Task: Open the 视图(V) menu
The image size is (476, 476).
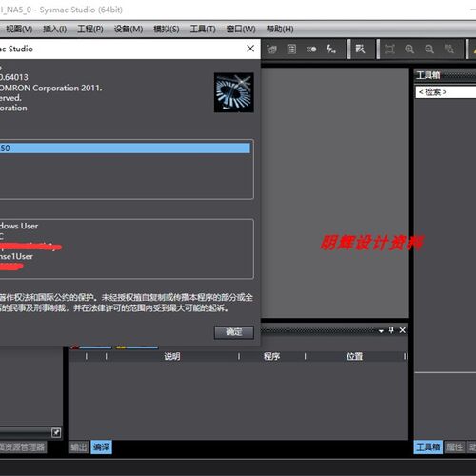Action: tap(19, 30)
